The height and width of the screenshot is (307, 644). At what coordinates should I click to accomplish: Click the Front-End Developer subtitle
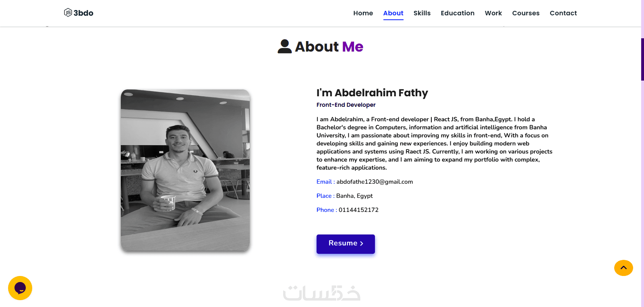tap(346, 105)
